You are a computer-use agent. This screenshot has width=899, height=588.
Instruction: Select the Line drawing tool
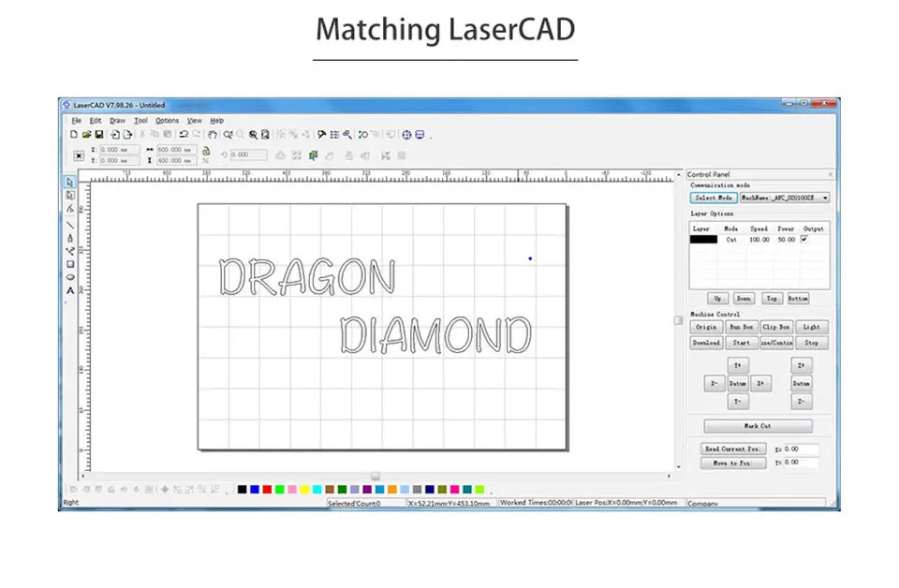coord(70,225)
